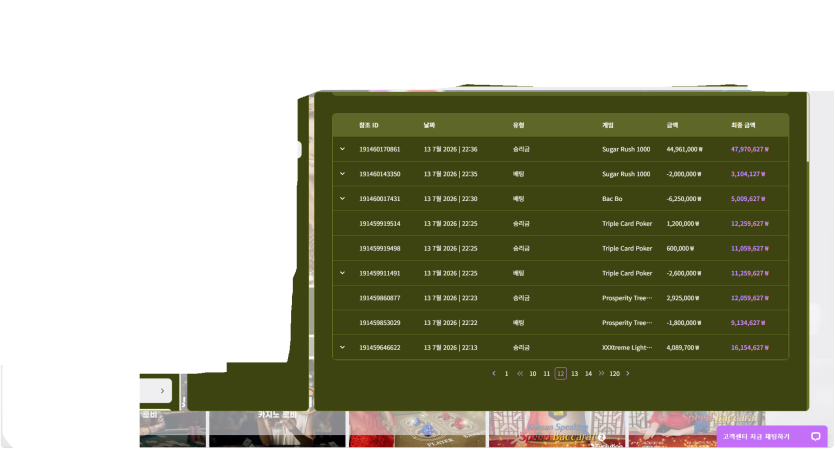This screenshot has height=449, width=835.
Task: Expand transaction row 191459911491
Action: click(342, 273)
